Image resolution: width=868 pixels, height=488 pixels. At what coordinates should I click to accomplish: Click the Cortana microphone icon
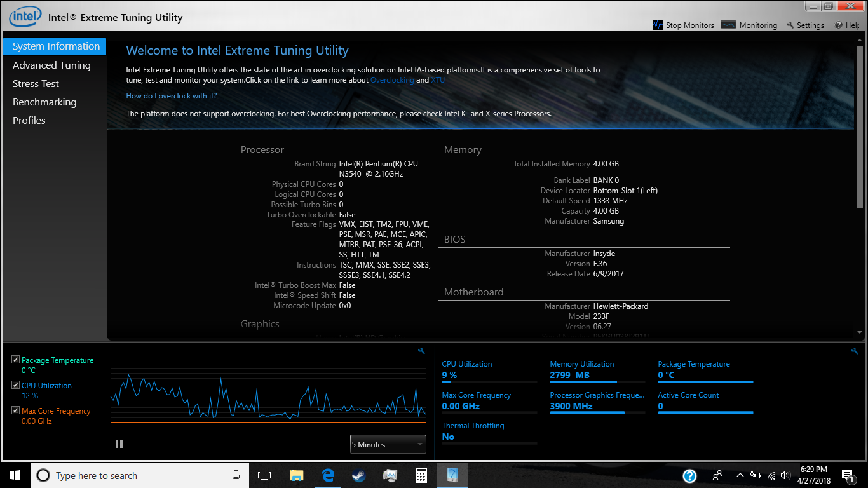(x=236, y=475)
